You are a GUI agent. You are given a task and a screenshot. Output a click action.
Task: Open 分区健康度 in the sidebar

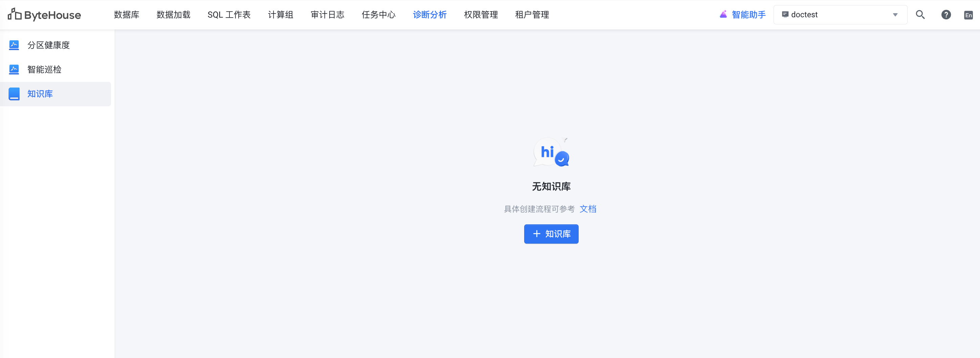(x=55, y=45)
